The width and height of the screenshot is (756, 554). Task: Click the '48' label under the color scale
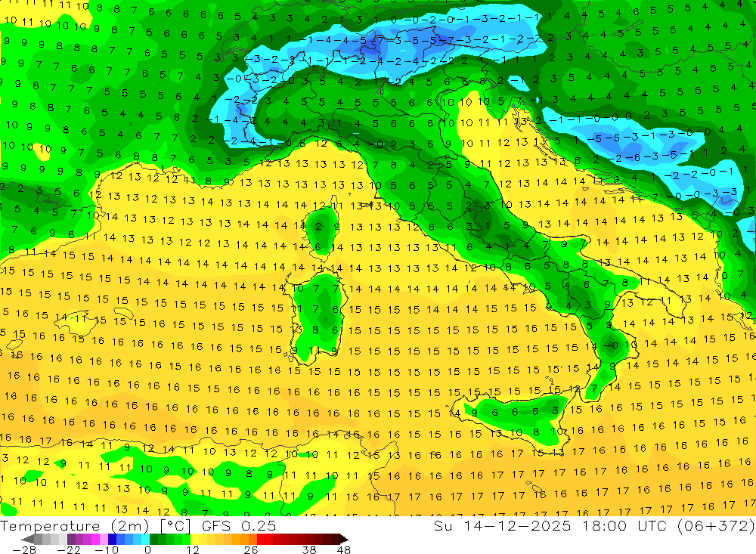click(x=343, y=550)
